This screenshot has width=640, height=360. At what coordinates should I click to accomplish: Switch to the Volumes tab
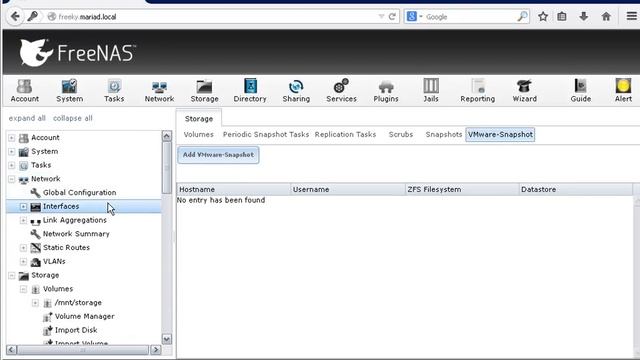tap(198, 134)
